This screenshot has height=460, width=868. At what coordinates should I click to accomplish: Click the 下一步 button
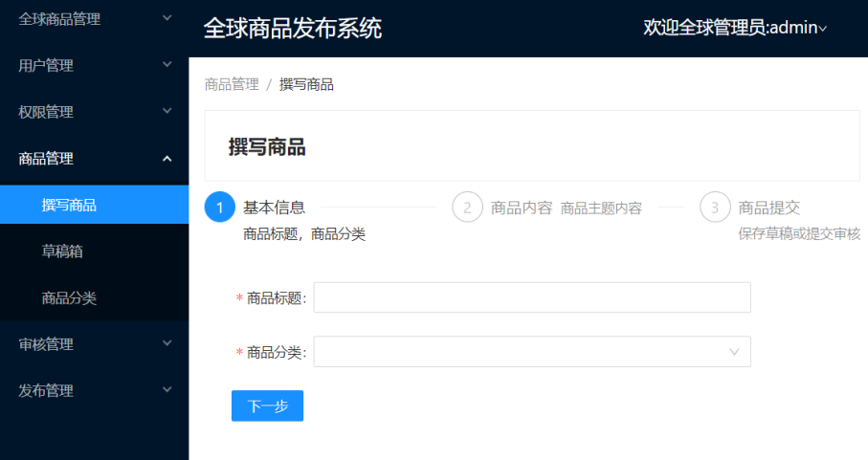(267, 405)
